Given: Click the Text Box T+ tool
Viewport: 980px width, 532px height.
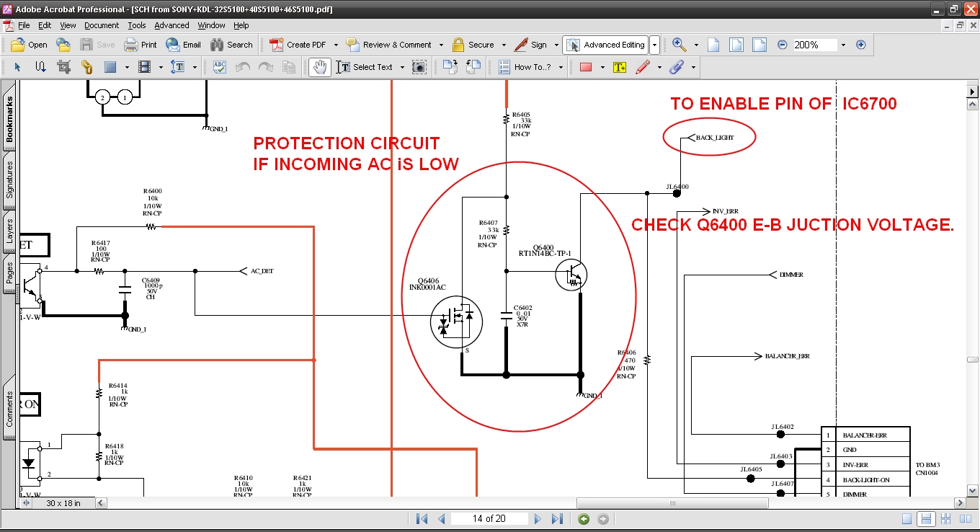Looking at the screenshot, I should point(620,67).
